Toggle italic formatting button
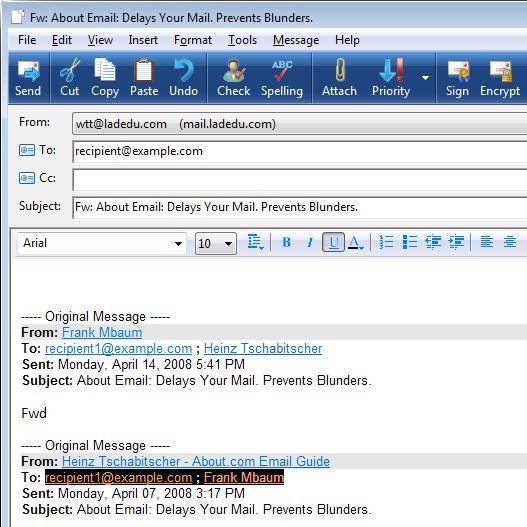The height and width of the screenshot is (527, 527). coord(310,242)
